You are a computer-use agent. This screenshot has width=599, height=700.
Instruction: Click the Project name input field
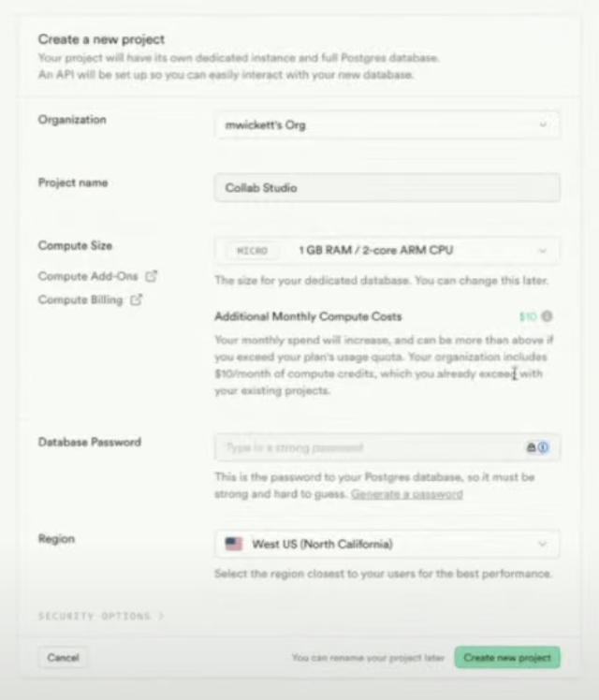coord(387,188)
